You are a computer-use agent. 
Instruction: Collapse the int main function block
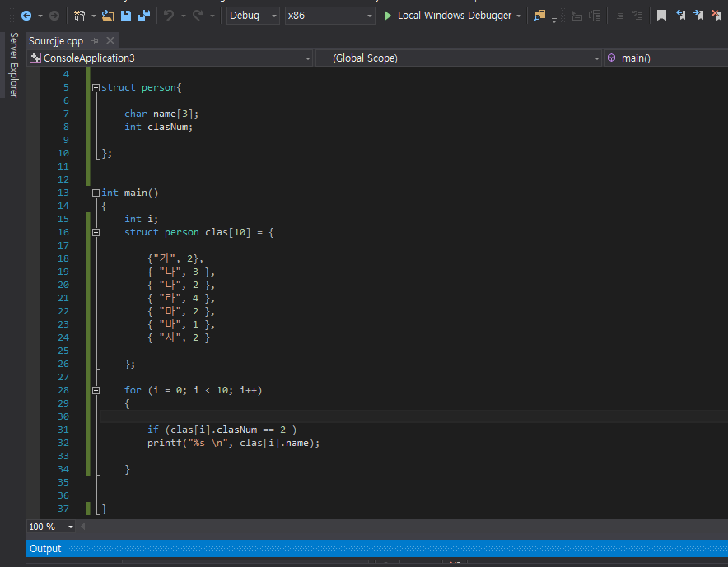96,193
